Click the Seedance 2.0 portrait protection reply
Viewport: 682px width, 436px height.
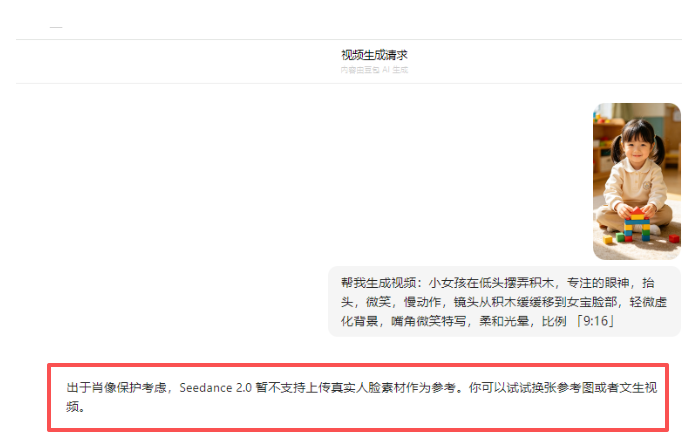point(361,397)
